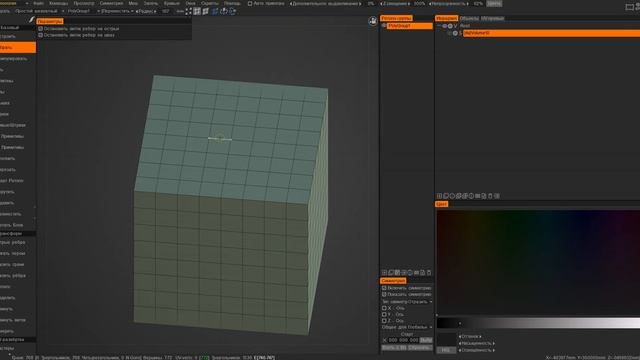Open the Симметрия menu

point(111,3)
